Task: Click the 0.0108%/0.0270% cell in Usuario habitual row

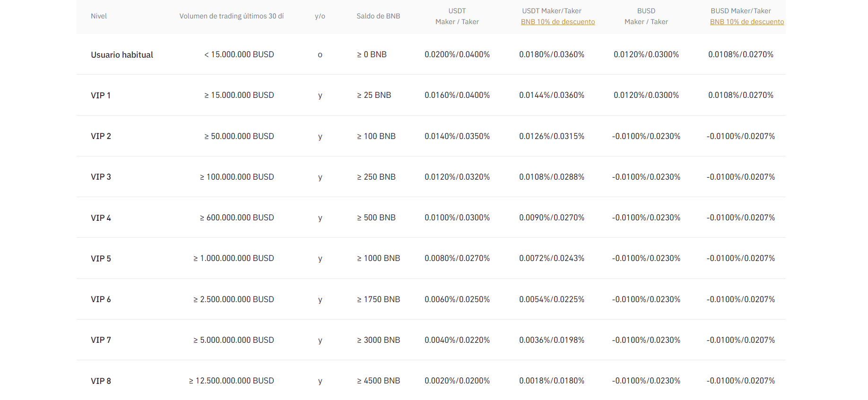Action: click(x=741, y=54)
